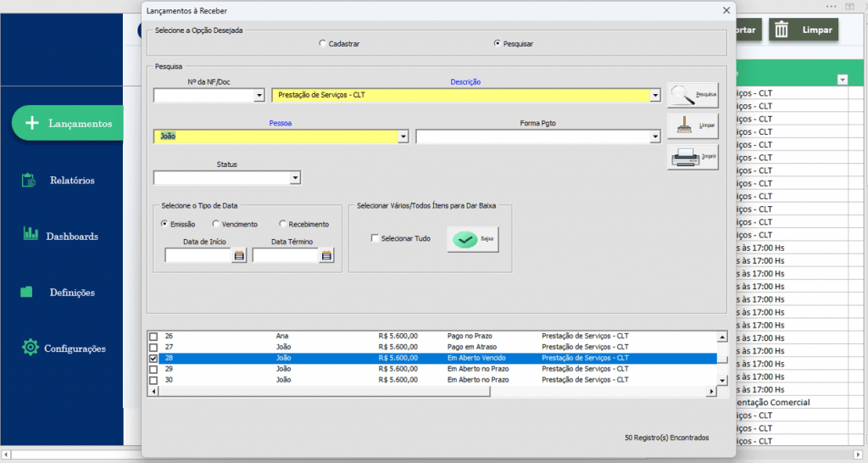Image resolution: width=868 pixels, height=463 pixels.
Task: Open the Nº da NF/Doc dropdown
Action: 259,95
